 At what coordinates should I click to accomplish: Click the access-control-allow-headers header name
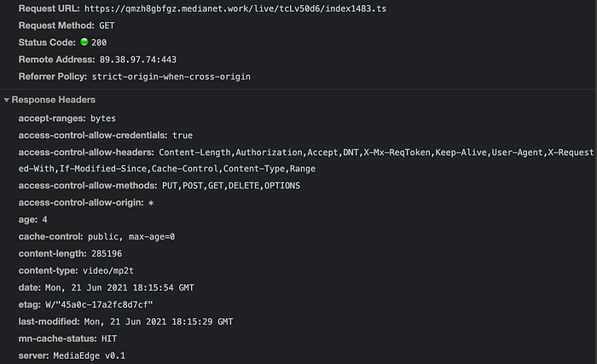[86, 153]
